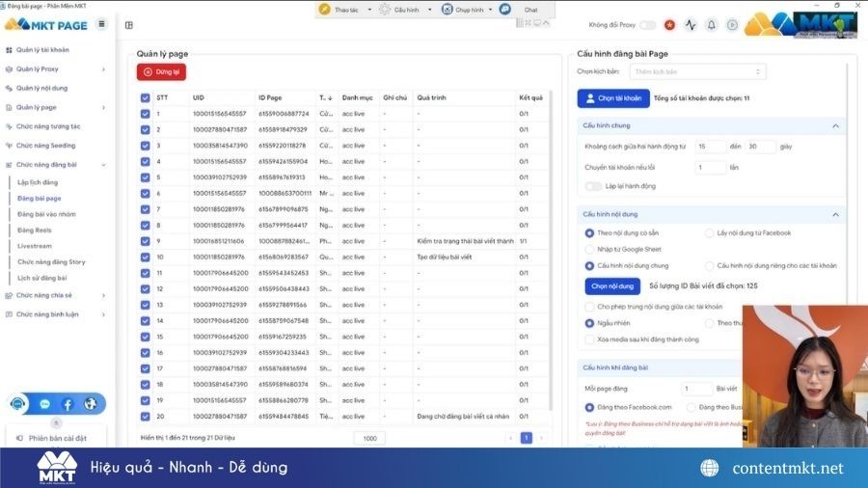Click the play circle icon in header
The width and height of the screenshot is (868, 488).
pyautogui.click(x=732, y=25)
